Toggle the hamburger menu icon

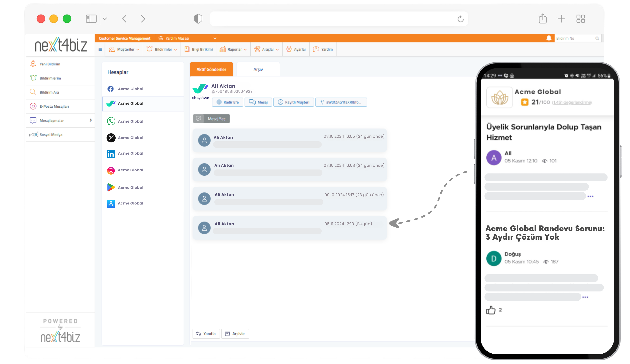click(x=100, y=49)
